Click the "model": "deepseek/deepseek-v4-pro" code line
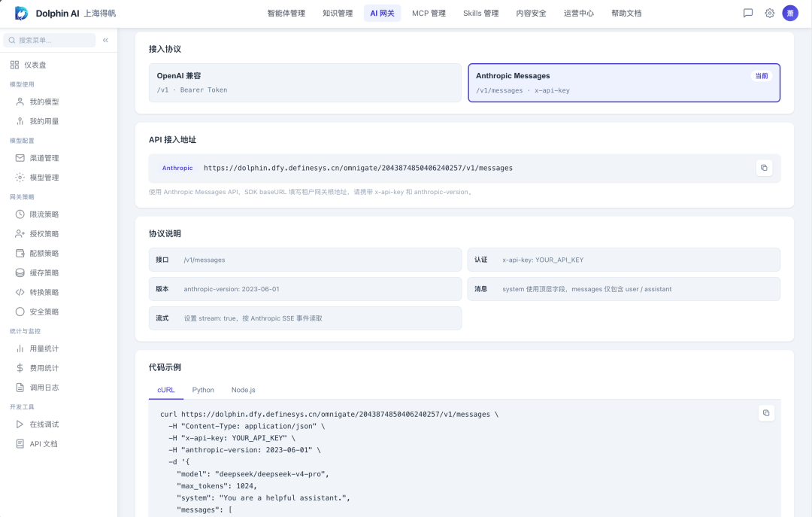This screenshot has width=812, height=517. [x=253, y=474]
